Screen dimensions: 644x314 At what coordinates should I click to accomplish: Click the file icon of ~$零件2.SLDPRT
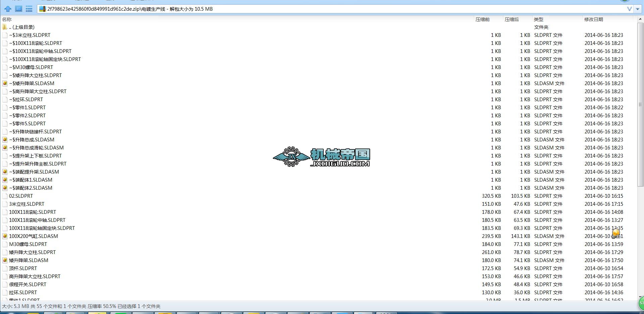5,116
